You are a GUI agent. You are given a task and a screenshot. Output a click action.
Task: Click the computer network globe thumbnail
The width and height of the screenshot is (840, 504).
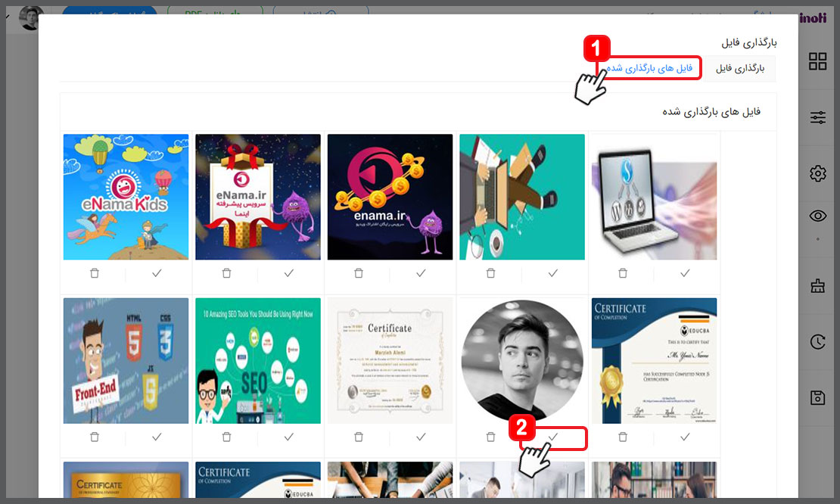pos(654,197)
